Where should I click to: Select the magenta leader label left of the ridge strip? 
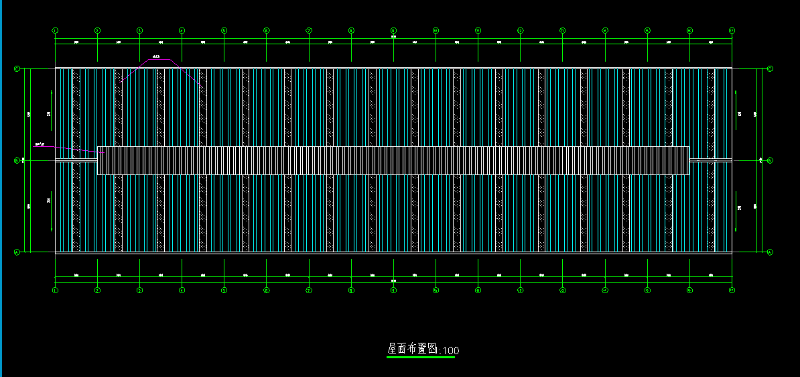(38, 144)
